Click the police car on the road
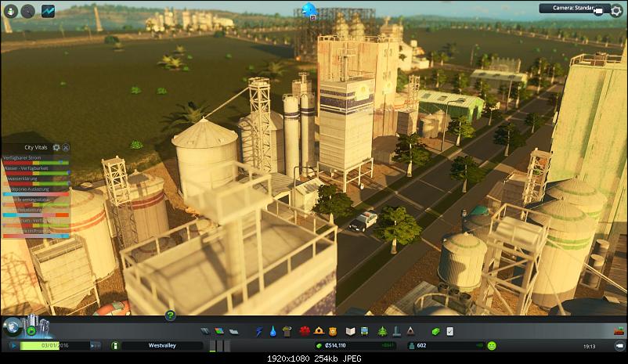Viewport: 628px width, 364px height. pos(363,221)
